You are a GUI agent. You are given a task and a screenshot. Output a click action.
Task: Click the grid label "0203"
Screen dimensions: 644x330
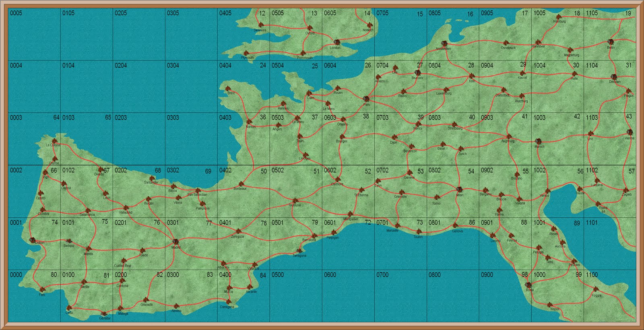pos(121,118)
